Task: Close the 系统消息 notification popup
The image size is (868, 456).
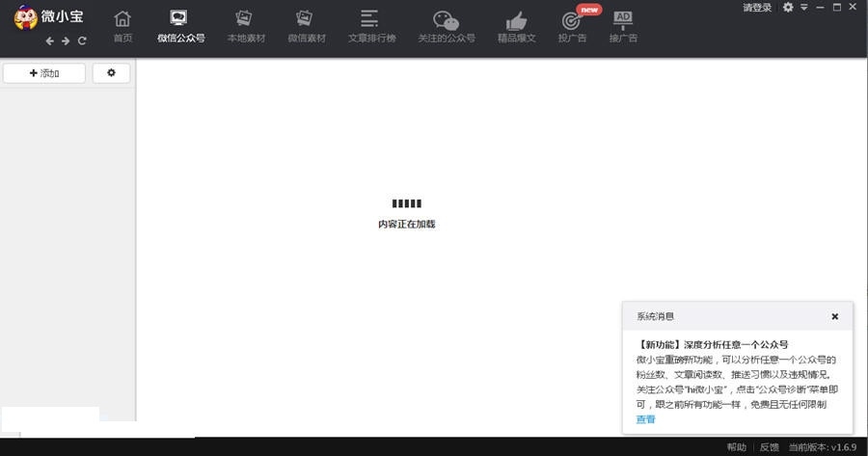Action: click(835, 316)
